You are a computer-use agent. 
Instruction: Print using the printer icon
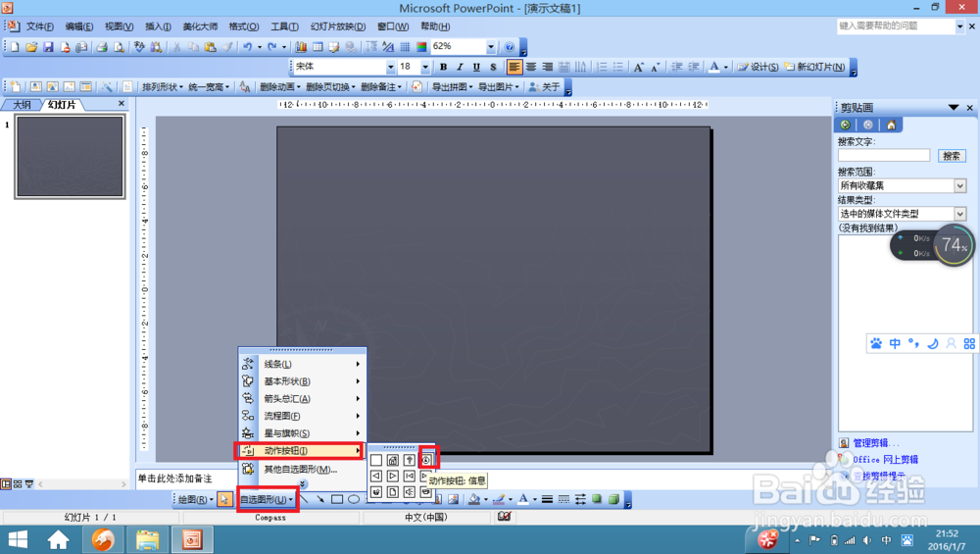click(x=102, y=47)
